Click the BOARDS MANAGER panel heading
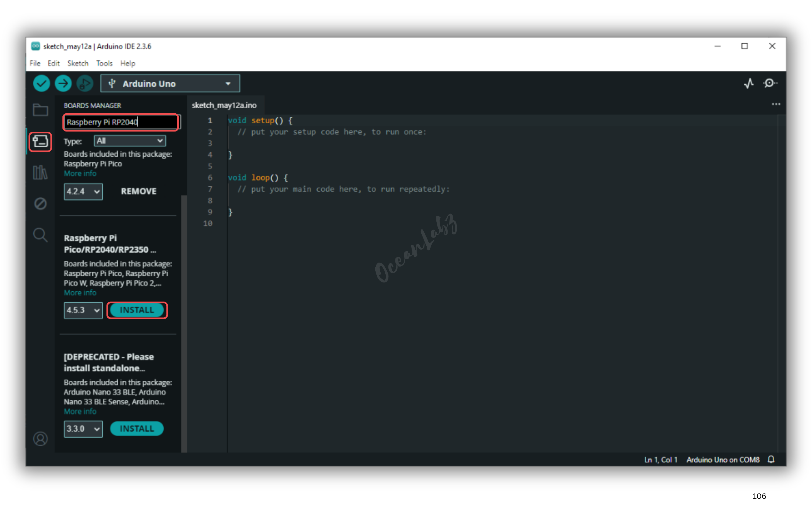Image resolution: width=812 pixels, height=508 pixels. point(92,106)
